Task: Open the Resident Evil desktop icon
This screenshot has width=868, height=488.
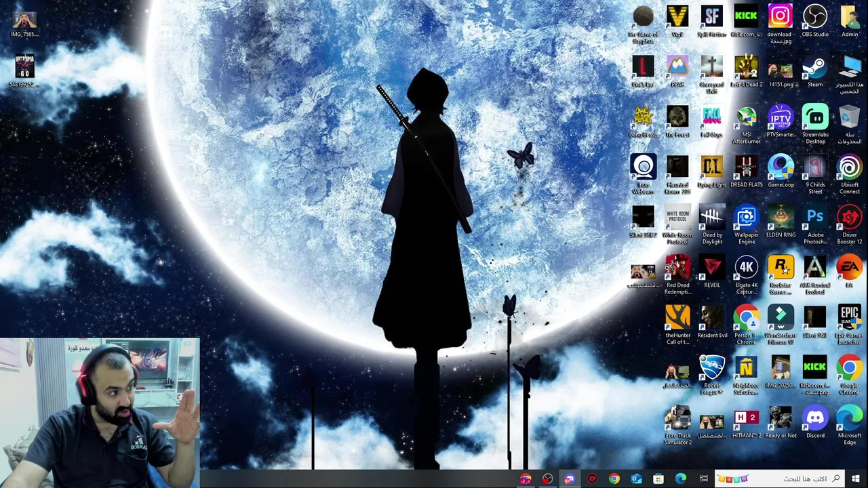Action: click(x=712, y=322)
